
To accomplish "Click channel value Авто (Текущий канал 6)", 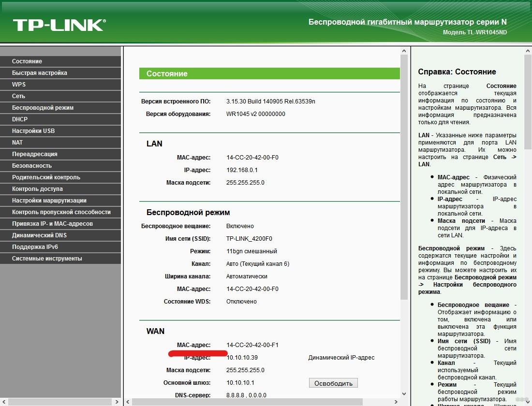I will click(x=258, y=264).
